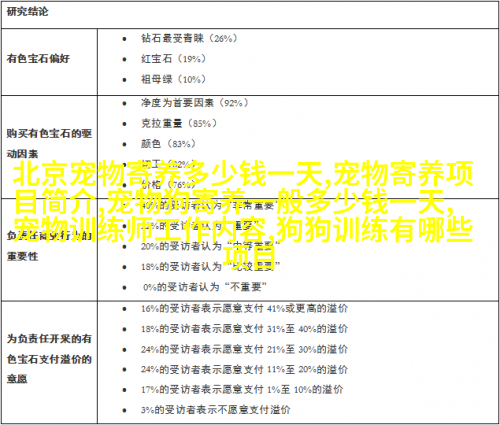
Task: Click the 研究结论 table header
Action: coord(27,12)
